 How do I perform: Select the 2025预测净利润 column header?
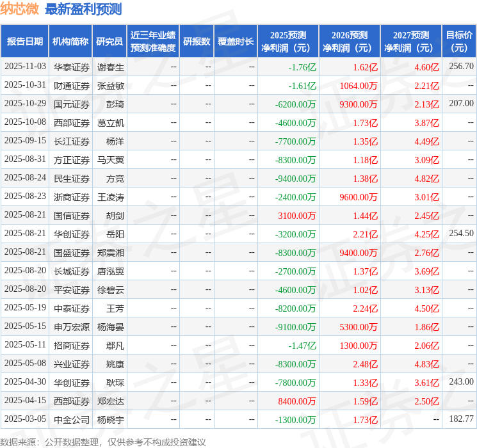(x=288, y=41)
